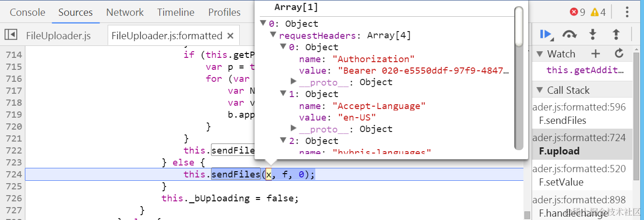Click the Array[1] header in popup
This screenshot has height=220, width=644.
click(296, 7)
